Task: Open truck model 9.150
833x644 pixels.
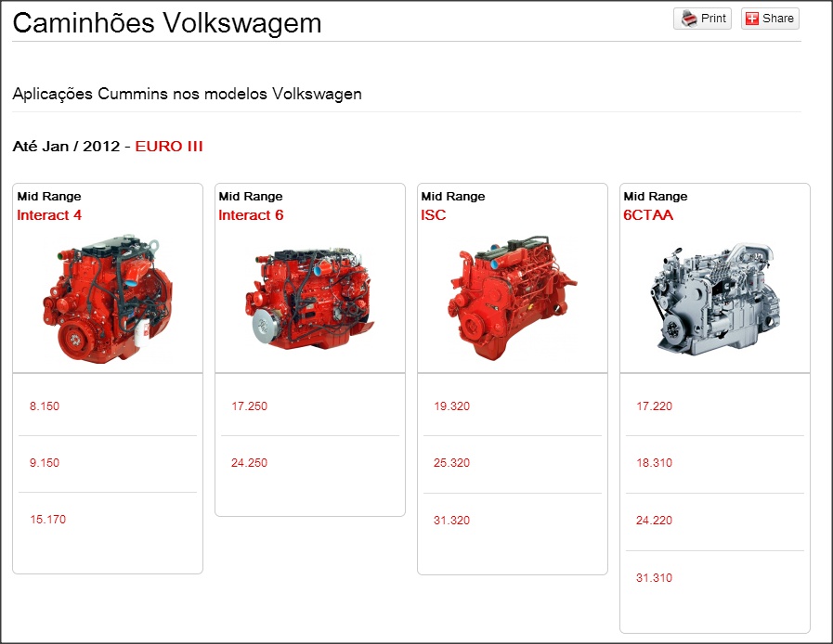Action: (45, 463)
